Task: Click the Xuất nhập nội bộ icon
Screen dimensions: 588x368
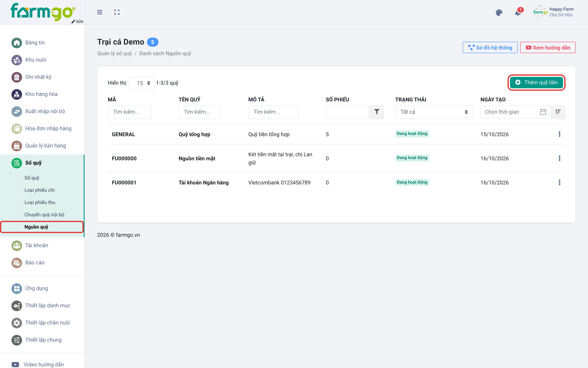Action: [17, 111]
